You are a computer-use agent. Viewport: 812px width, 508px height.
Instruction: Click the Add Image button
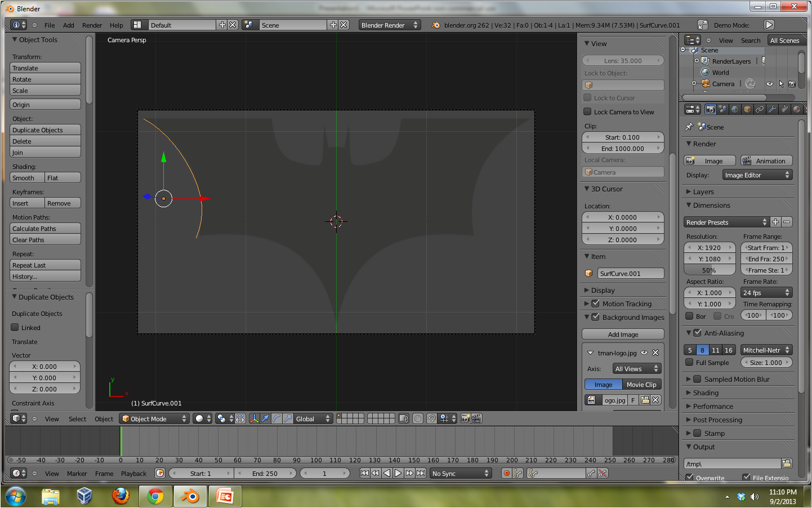pyautogui.click(x=623, y=334)
